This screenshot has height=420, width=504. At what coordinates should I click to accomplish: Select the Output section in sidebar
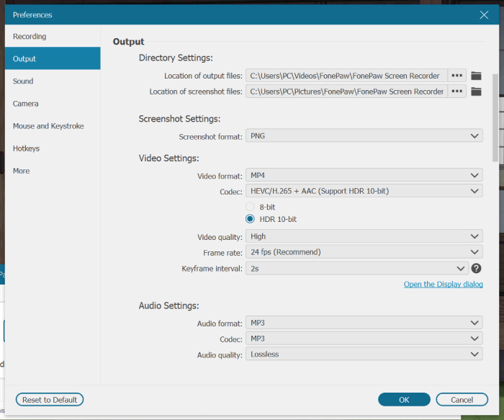tap(53, 58)
